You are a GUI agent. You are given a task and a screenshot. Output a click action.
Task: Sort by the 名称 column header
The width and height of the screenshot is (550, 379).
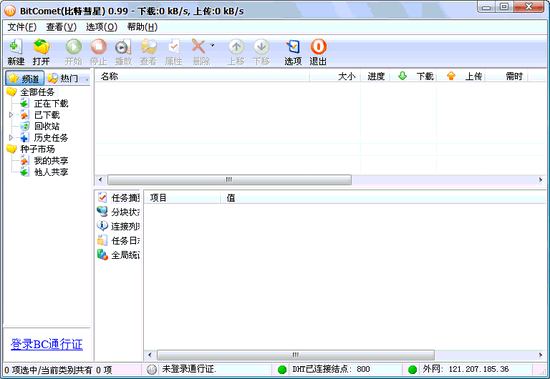point(202,76)
